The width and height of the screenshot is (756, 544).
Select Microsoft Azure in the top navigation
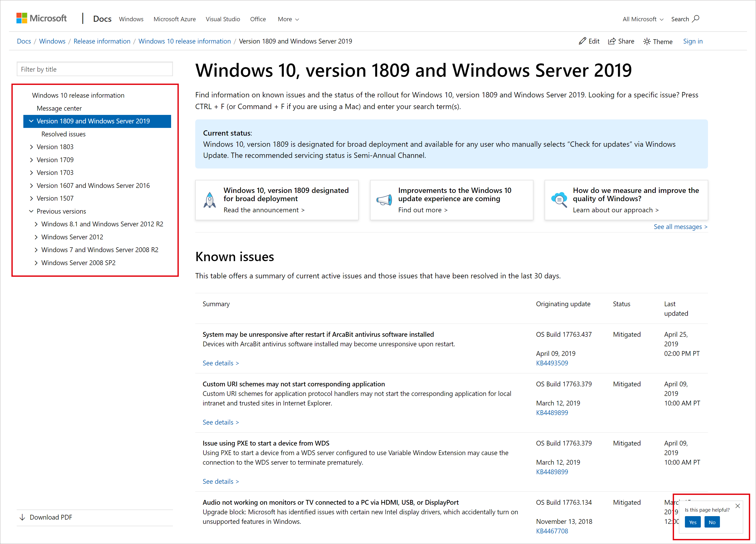[174, 19]
